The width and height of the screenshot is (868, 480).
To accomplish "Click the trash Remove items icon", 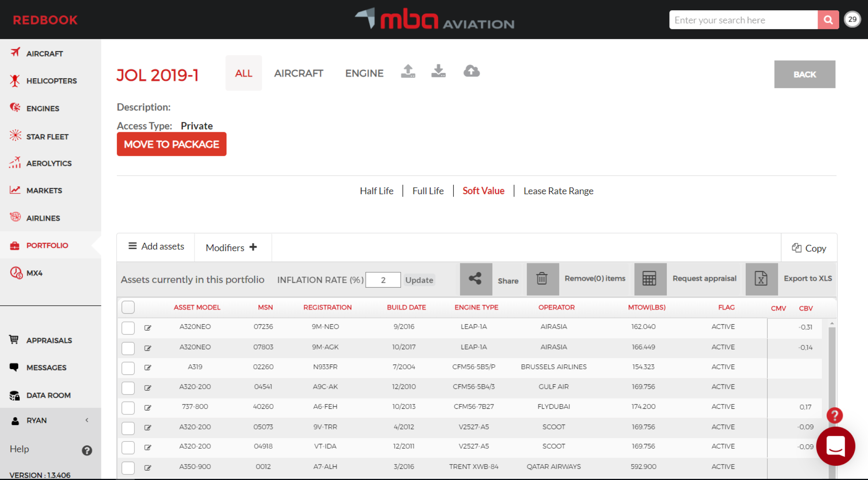I will pos(542,279).
